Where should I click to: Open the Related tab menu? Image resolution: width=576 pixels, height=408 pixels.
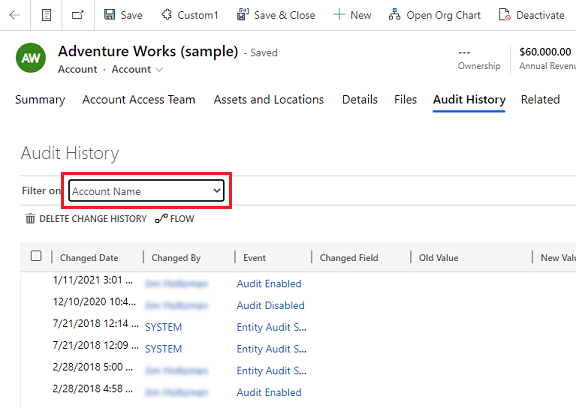tap(540, 100)
